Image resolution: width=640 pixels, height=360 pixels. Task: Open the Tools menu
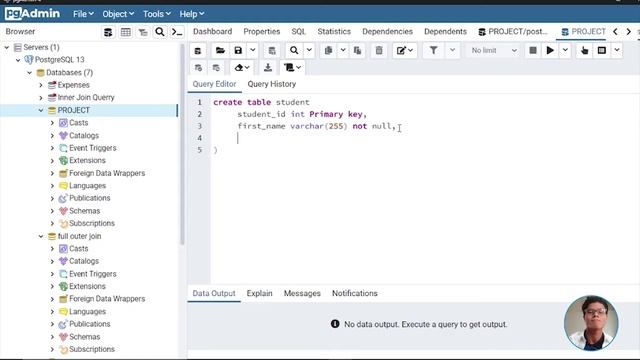coord(157,14)
